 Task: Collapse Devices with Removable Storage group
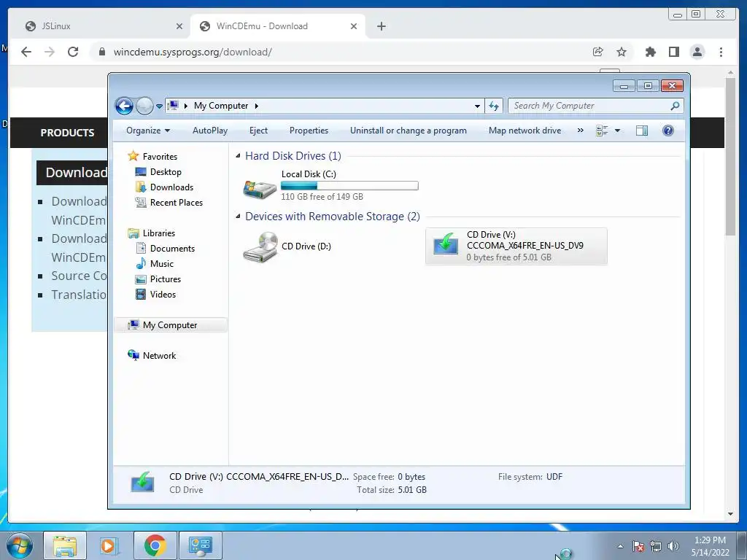click(238, 216)
